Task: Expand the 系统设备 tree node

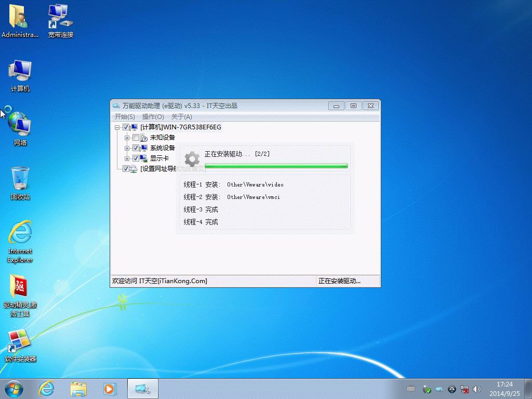Action: pyautogui.click(x=127, y=148)
